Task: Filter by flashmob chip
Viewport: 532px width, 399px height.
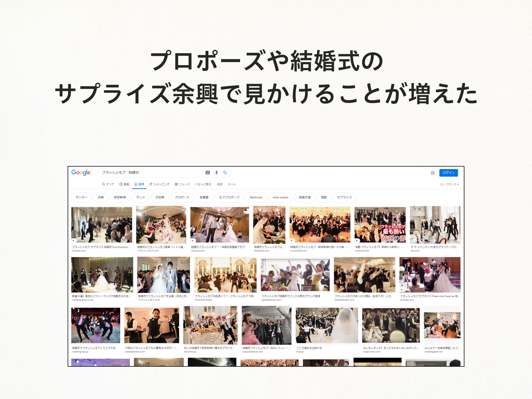Action: [256, 198]
